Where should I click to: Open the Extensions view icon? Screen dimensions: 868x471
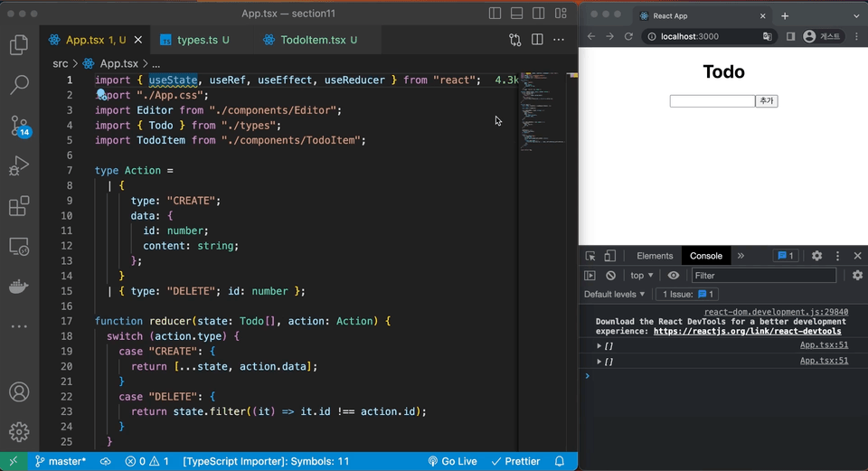click(19, 206)
